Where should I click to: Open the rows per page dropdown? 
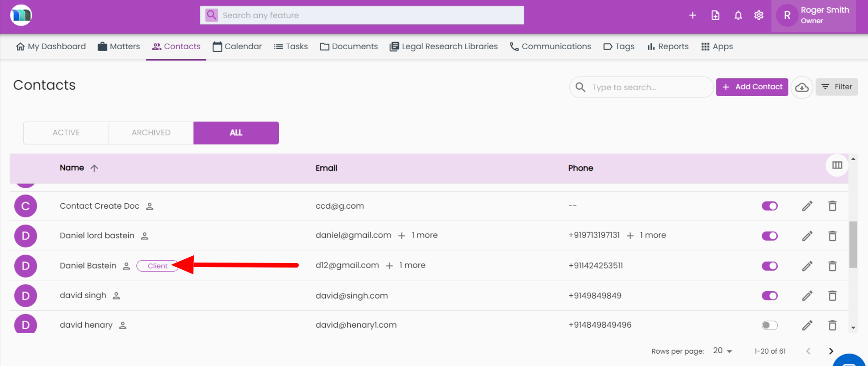[722, 351]
